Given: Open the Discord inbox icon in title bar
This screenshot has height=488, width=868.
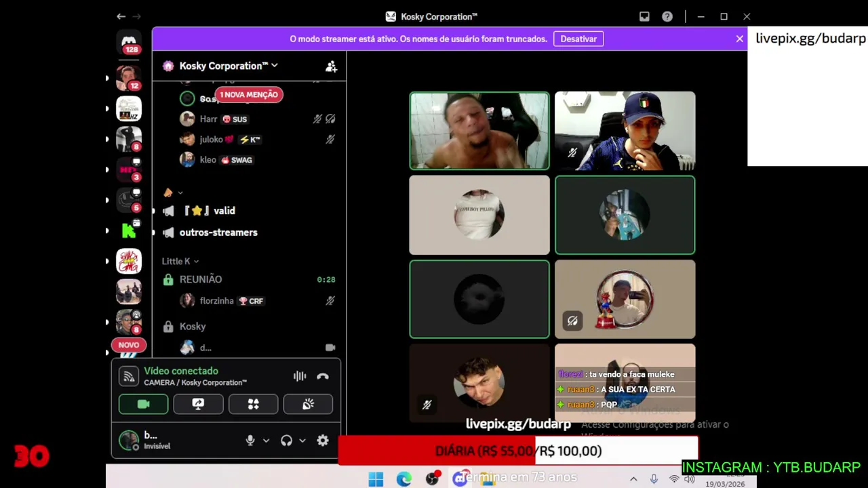Looking at the screenshot, I should coord(644,16).
